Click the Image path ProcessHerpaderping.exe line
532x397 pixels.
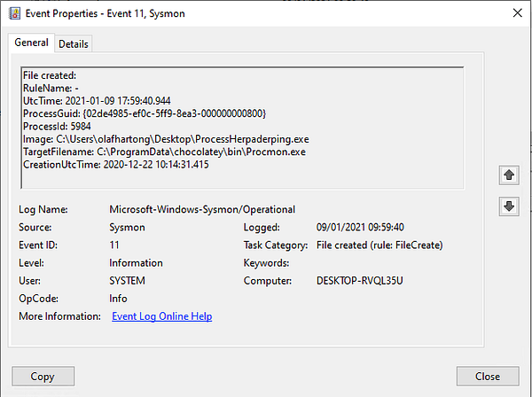[x=166, y=139]
